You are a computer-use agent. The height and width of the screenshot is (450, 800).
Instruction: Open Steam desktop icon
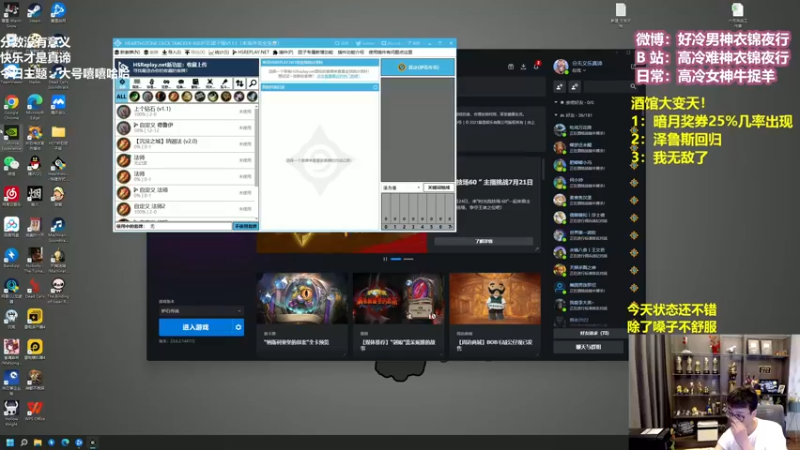[35, 12]
